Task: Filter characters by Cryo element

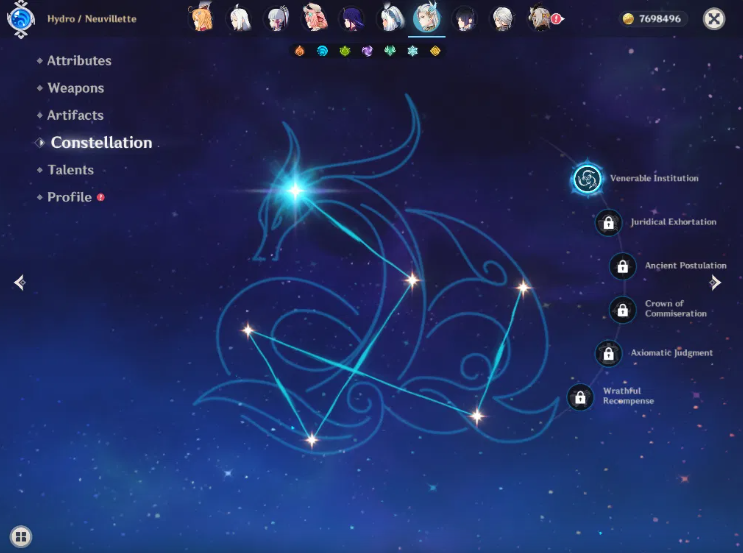Action: pyautogui.click(x=413, y=51)
